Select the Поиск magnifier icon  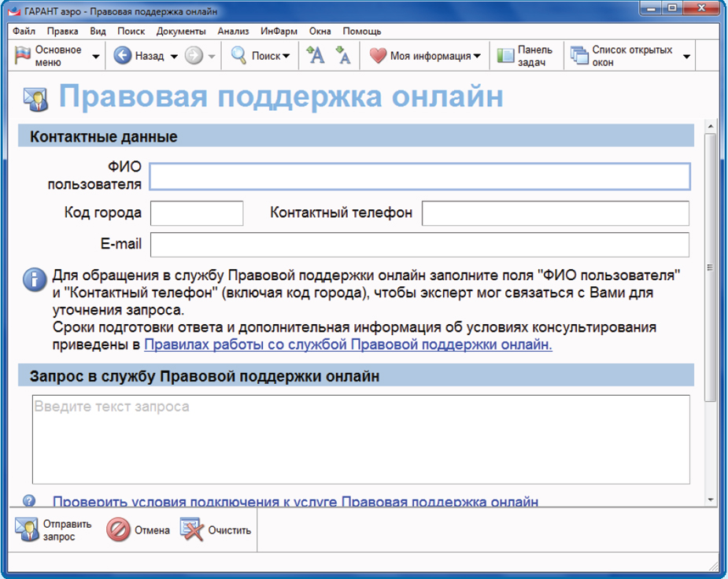[x=238, y=55]
